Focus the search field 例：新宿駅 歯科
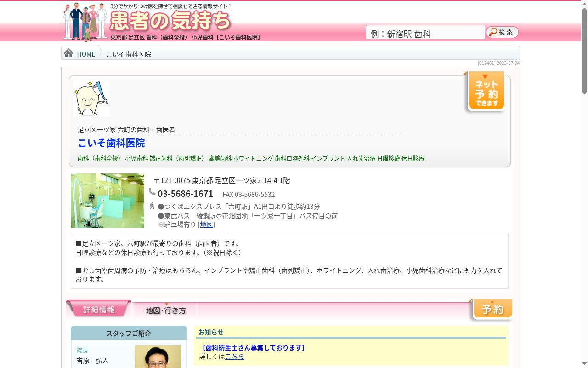588x368 pixels. [x=425, y=33]
